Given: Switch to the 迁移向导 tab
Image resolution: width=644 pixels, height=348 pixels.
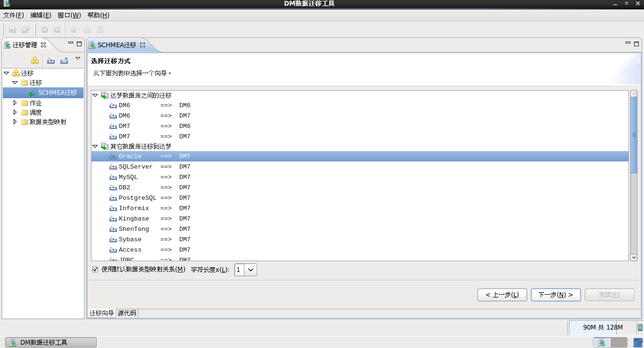Looking at the screenshot, I should (x=101, y=313).
